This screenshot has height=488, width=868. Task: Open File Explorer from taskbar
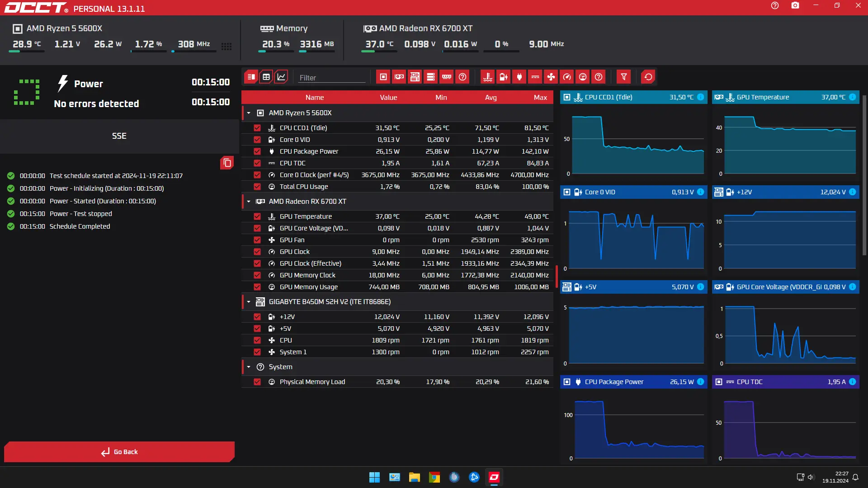point(415,477)
